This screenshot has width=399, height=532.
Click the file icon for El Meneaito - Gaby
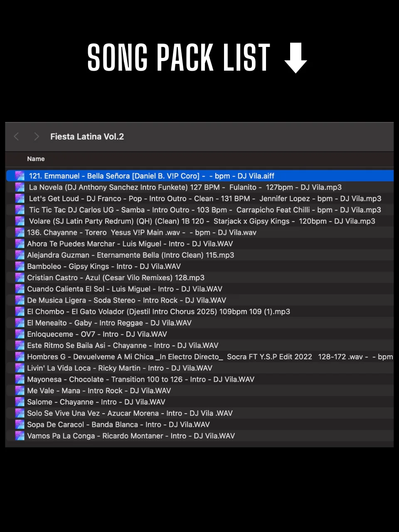[x=20, y=323]
